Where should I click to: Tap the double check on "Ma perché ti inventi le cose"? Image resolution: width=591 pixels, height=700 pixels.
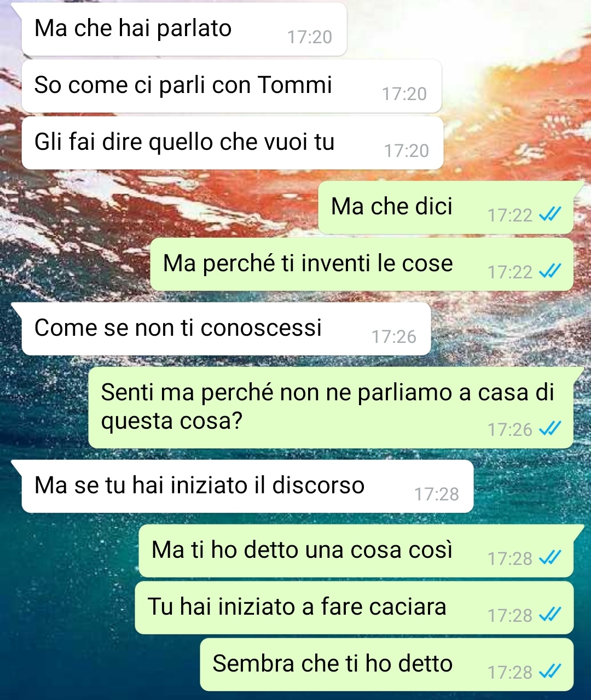(550, 272)
